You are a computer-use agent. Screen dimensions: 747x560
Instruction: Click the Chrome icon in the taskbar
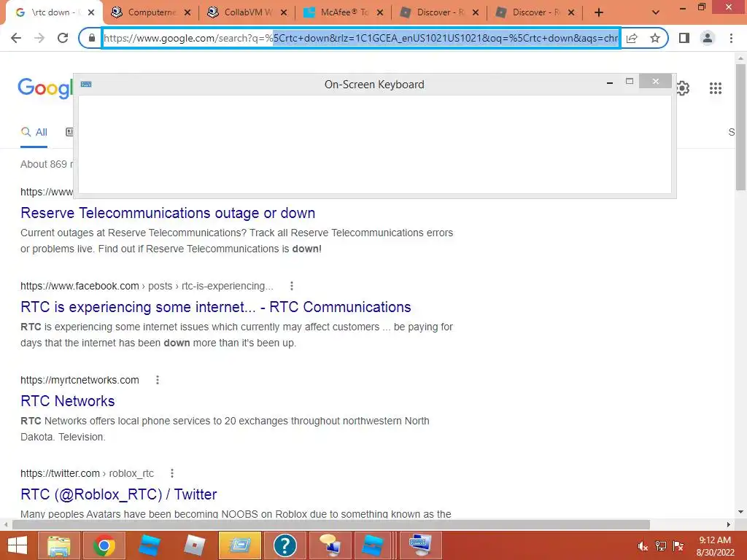(104, 545)
